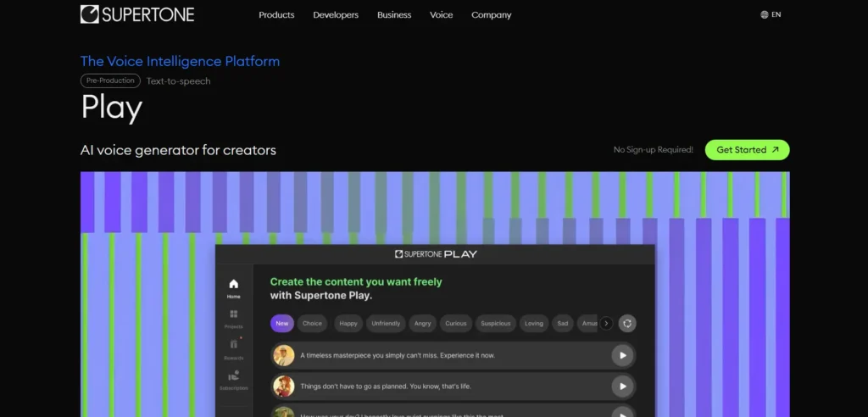Click the Get Started button
Image resolution: width=868 pixels, height=417 pixels.
tap(747, 150)
